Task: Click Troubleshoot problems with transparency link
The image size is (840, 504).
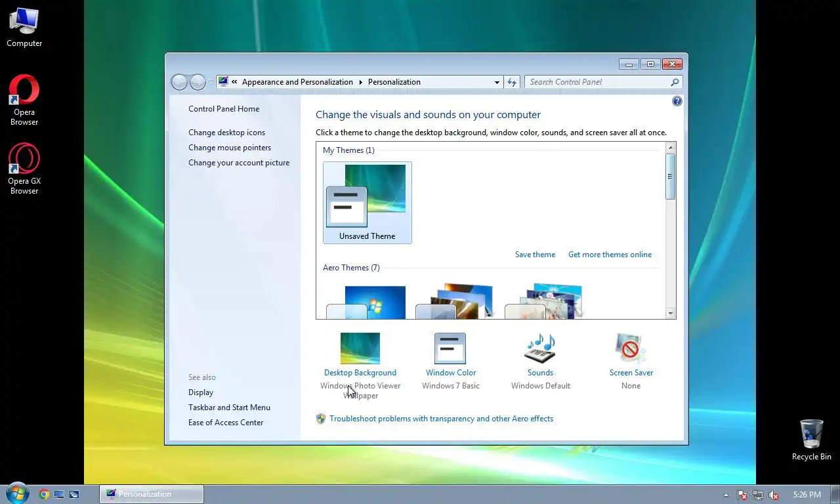Action: pos(441,419)
